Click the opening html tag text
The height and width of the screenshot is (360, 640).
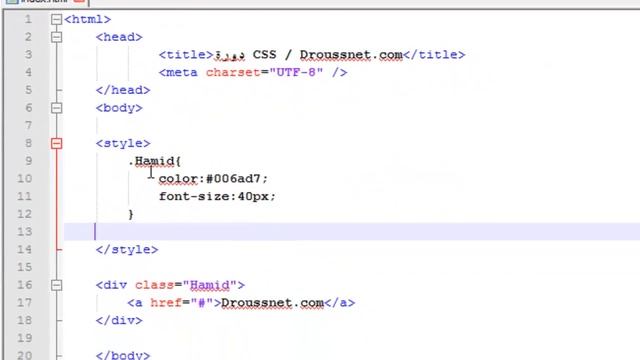click(87, 19)
